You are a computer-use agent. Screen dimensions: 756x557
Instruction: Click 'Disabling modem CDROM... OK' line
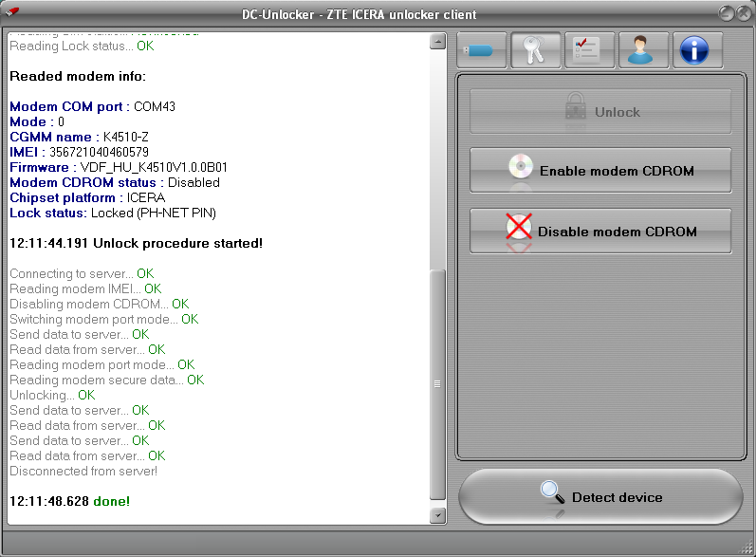[100, 305]
